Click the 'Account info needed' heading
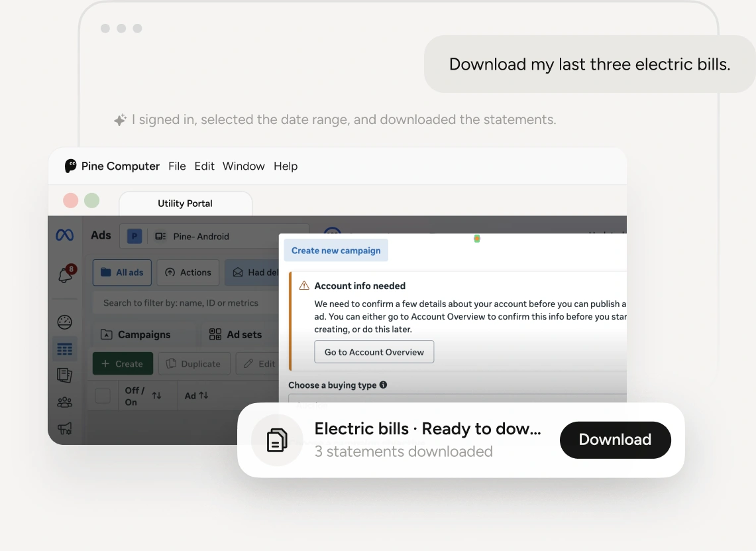The width and height of the screenshot is (756, 551). [360, 286]
